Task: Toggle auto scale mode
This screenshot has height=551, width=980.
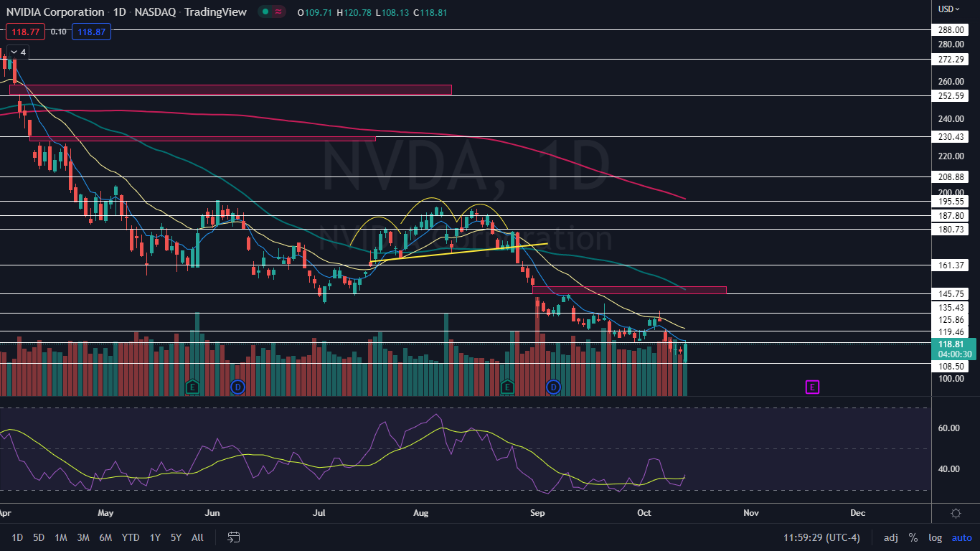Action: (962, 537)
